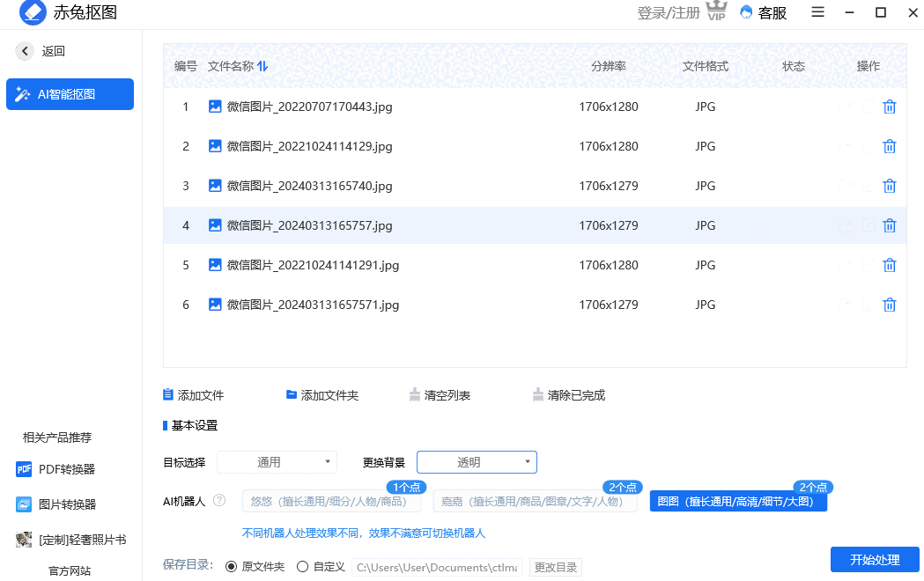Click the 开始处理 button to start processing
Viewport: 924px width, 581px height.
click(x=874, y=559)
